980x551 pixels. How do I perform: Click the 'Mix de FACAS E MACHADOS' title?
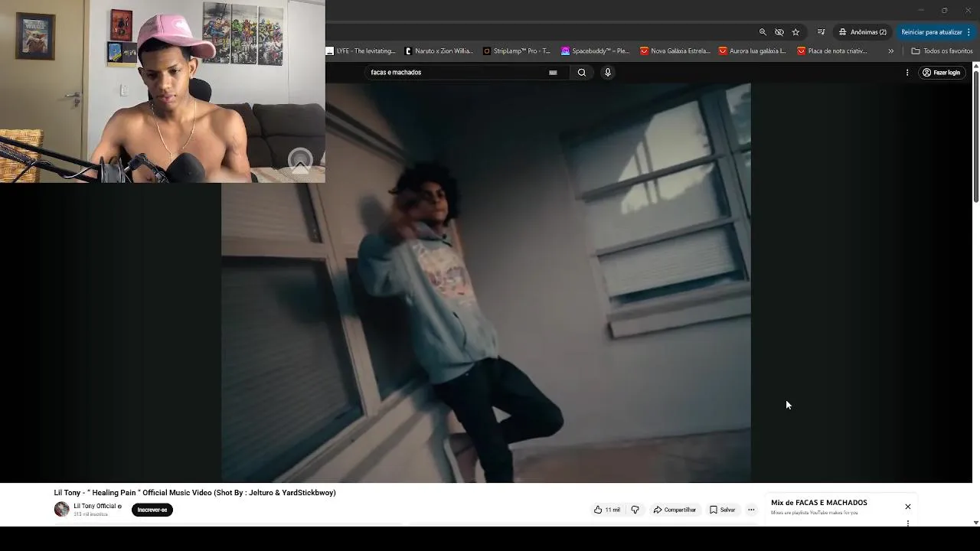point(819,503)
